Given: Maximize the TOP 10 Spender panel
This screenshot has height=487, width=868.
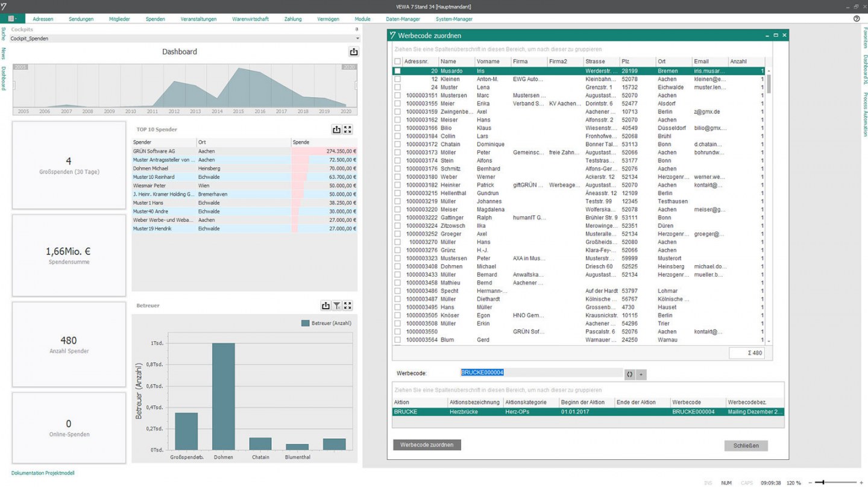Looking at the screenshot, I should pos(348,130).
